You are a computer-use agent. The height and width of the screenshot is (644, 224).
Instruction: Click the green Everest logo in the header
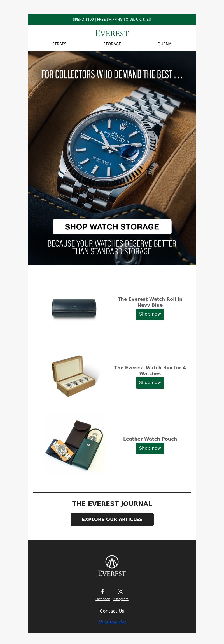(112, 34)
